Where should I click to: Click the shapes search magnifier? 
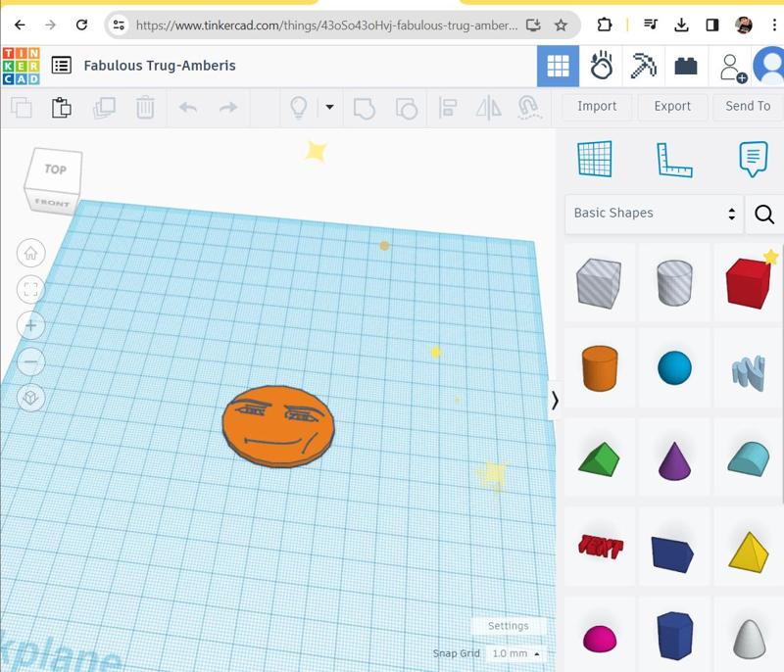click(764, 214)
